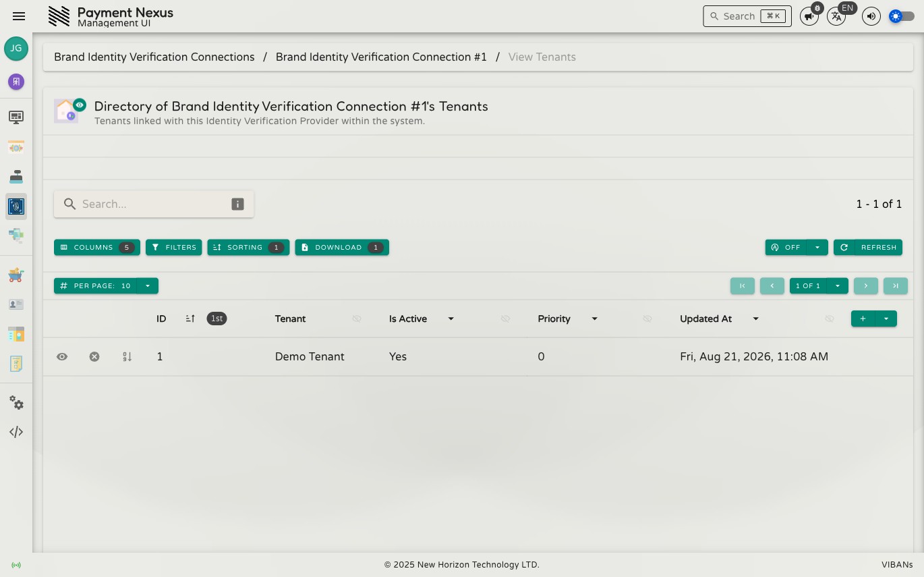
Task: Open the top bar Search box
Action: point(747,16)
